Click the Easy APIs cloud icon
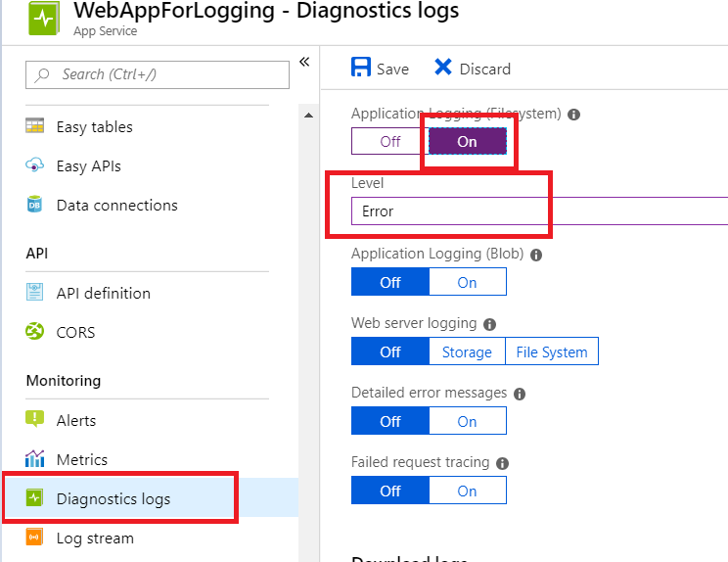Screen dimensions: 728x562 click(35, 164)
